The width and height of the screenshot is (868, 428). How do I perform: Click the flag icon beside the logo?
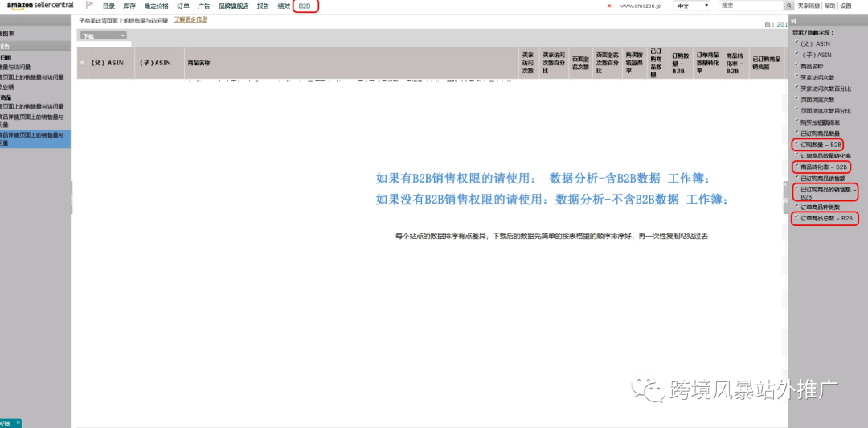[x=89, y=6]
